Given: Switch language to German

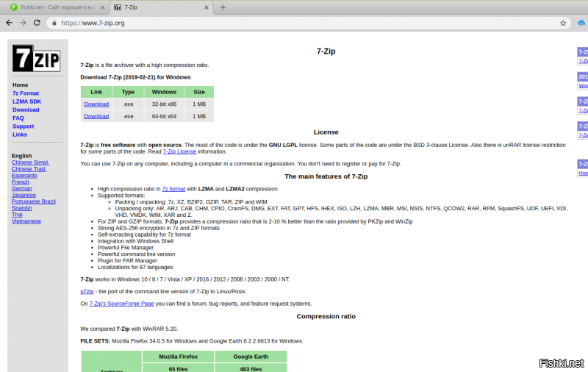Looking at the screenshot, I should click(x=21, y=188).
